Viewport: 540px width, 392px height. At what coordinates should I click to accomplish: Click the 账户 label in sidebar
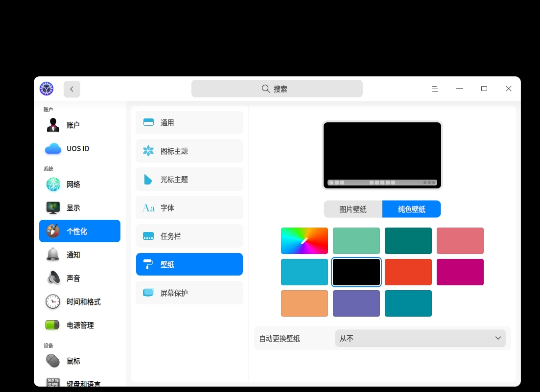point(73,125)
